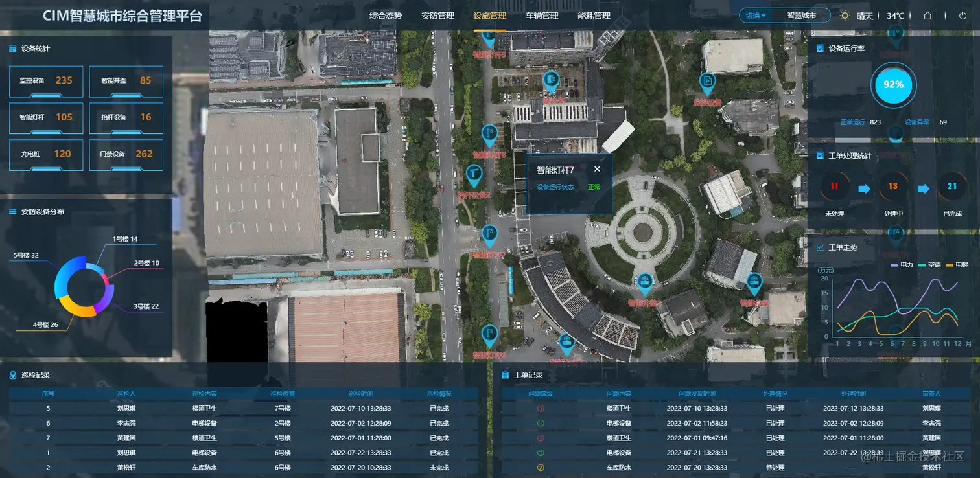980x478 pixels.
Task: Click the 门禁设备 262 stat card
Action: (126, 154)
